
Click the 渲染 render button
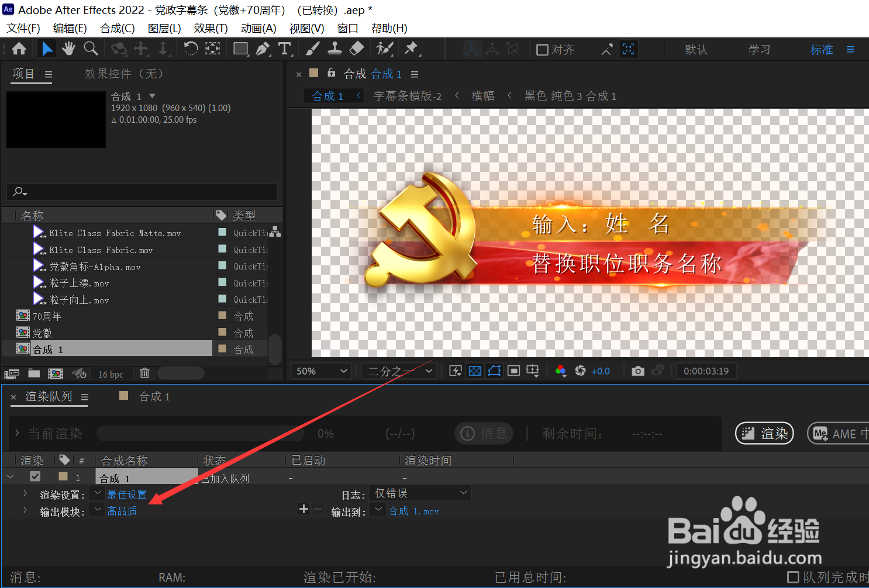coord(764,433)
